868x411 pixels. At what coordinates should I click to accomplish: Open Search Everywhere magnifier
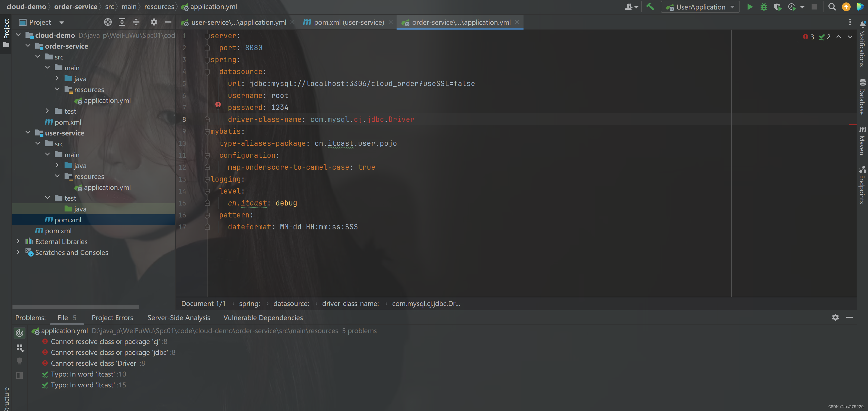pos(832,7)
